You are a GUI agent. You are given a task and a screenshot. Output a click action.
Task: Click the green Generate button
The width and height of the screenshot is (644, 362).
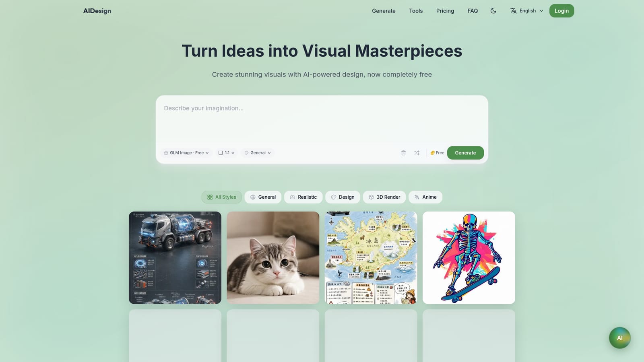(465, 153)
